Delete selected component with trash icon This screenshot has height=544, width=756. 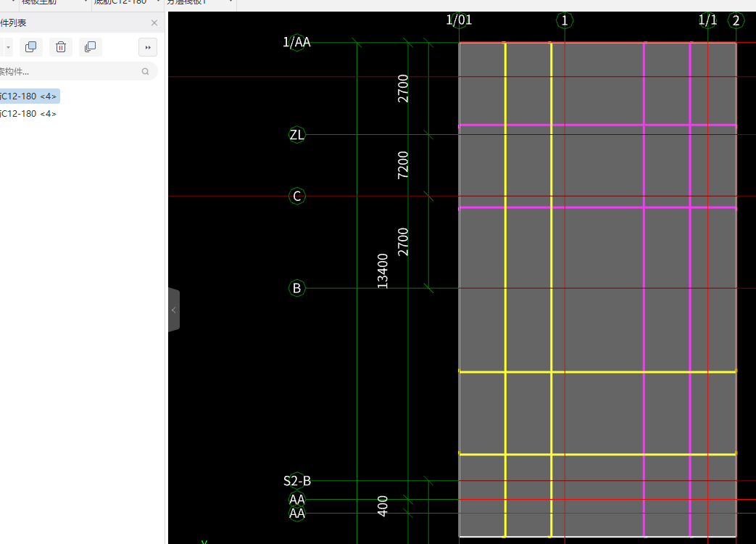coord(61,46)
